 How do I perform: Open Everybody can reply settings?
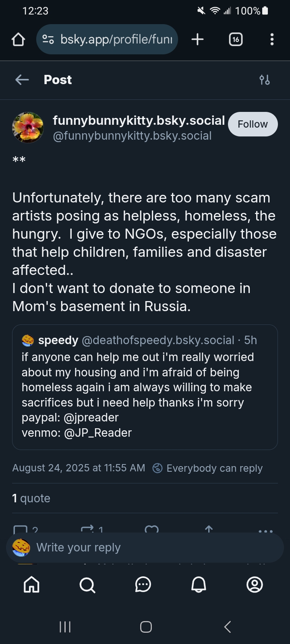click(x=208, y=468)
